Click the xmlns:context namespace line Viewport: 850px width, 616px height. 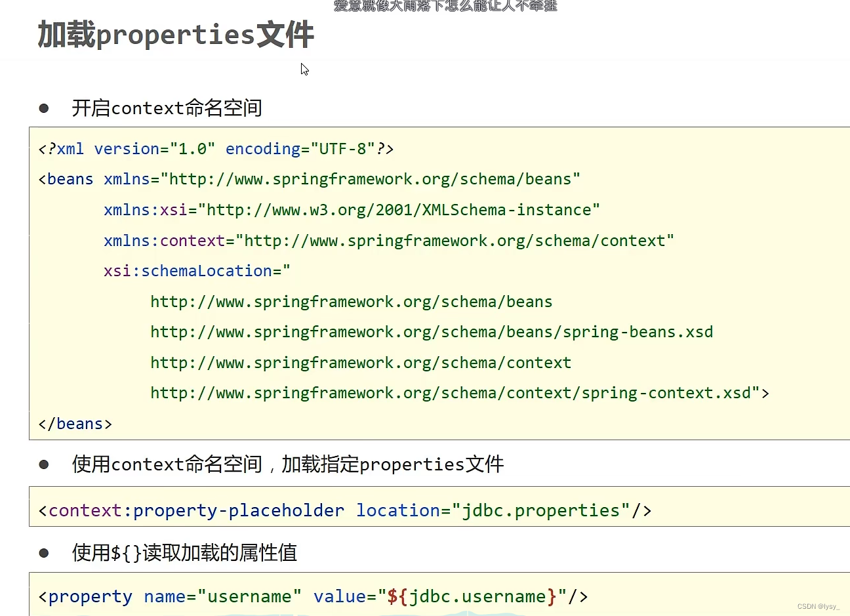[x=389, y=241]
